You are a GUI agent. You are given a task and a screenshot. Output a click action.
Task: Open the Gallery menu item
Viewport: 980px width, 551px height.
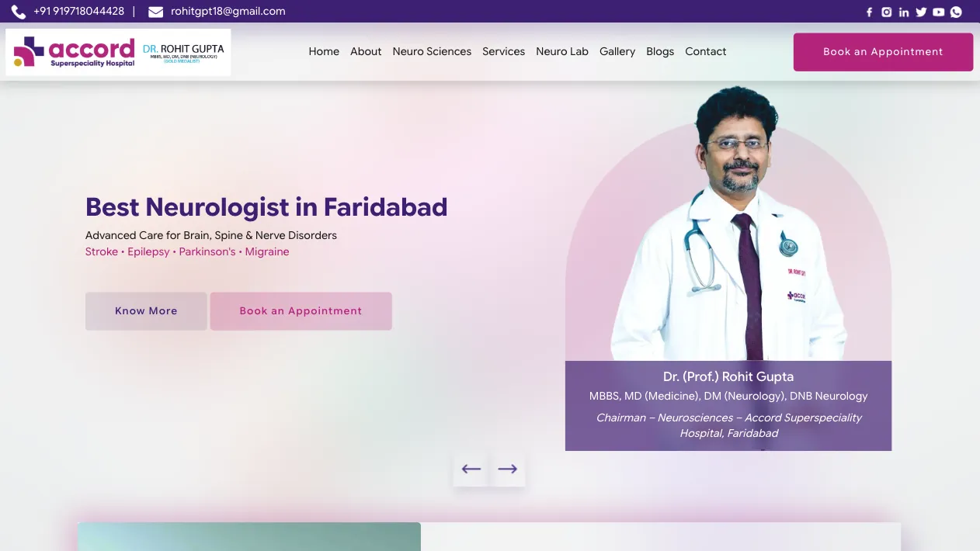click(617, 51)
